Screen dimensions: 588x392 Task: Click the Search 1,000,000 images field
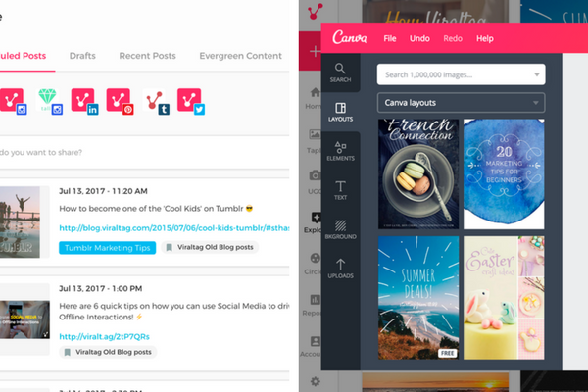[461, 74]
